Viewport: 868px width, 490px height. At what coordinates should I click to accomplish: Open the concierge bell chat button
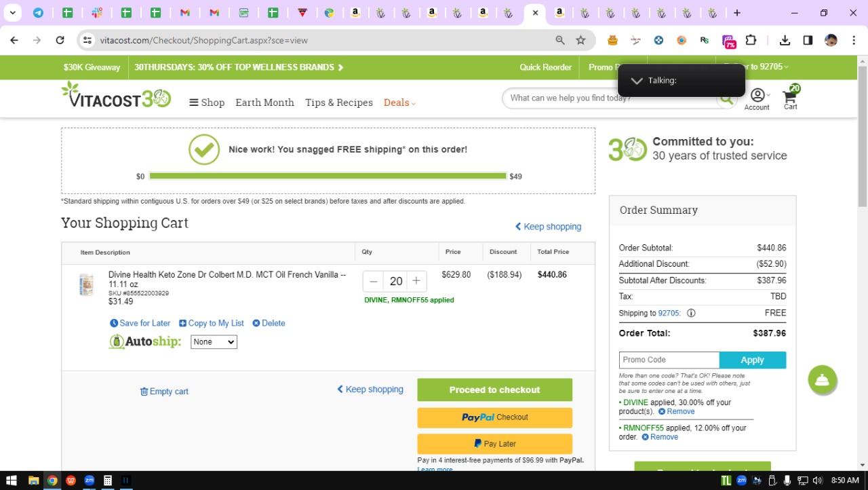coord(823,380)
